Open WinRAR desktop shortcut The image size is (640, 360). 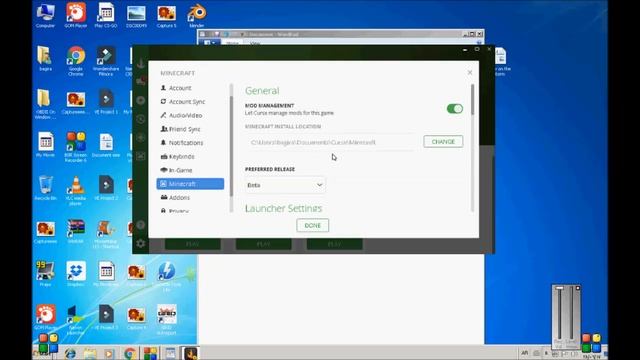pyautogui.click(x=76, y=231)
